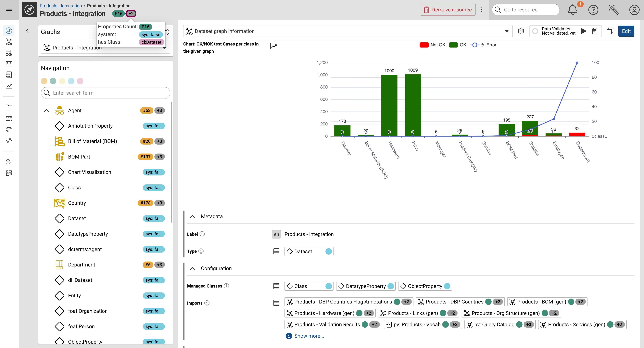
Task: Click the notification bell icon
Action: point(573,10)
